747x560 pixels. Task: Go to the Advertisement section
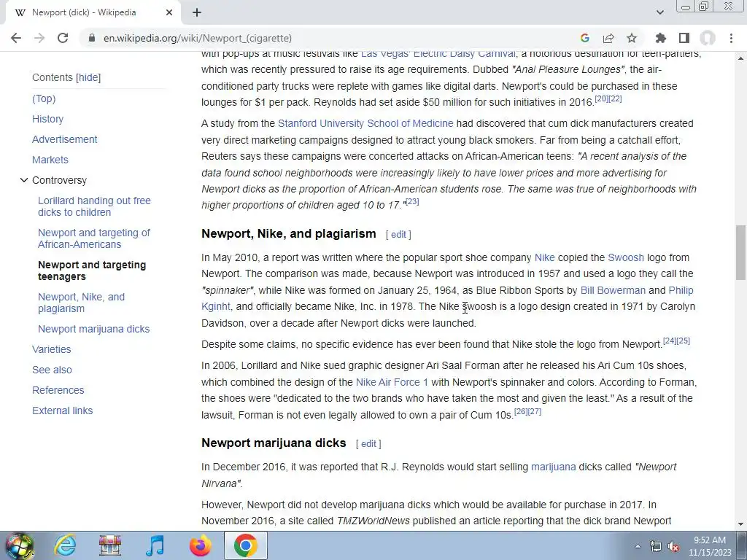point(65,139)
